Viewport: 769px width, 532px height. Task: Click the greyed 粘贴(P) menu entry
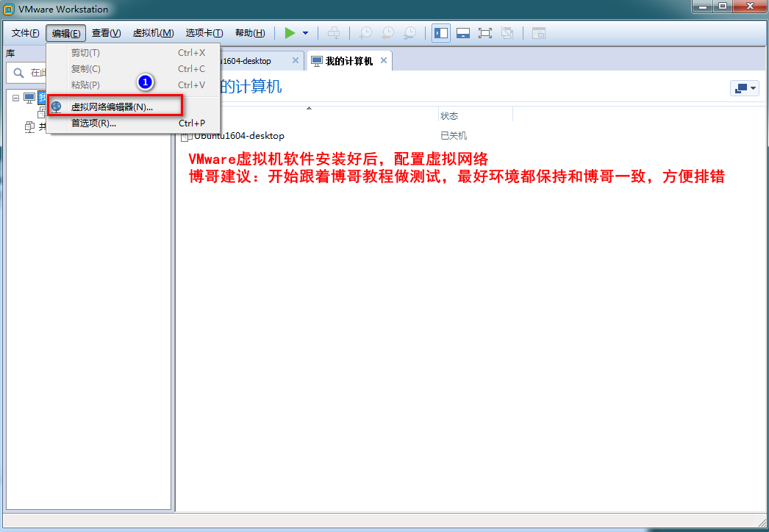pos(133,85)
